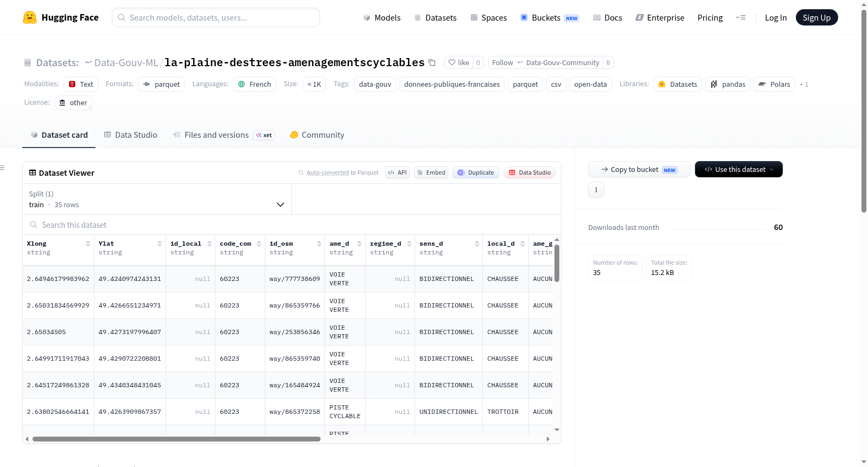Screen dimensions: 868x467
Task: Click the Sign Up button
Action: pos(816,17)
